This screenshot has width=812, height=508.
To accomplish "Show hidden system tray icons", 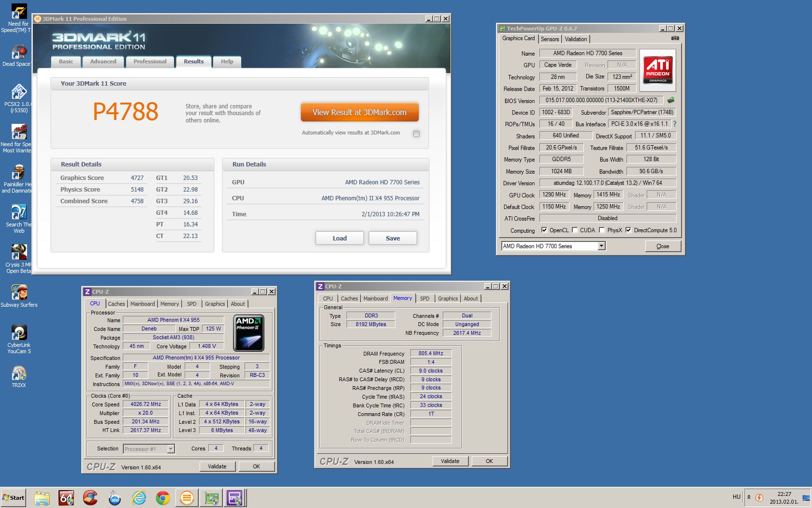I will click(x=749, y=497).
